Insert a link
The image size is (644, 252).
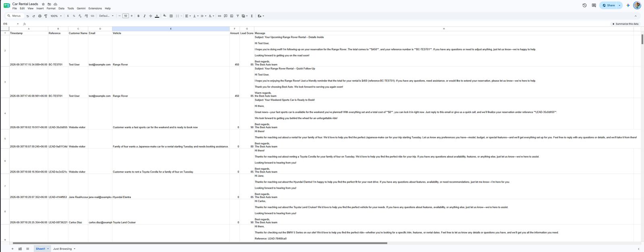click(219, 16)
